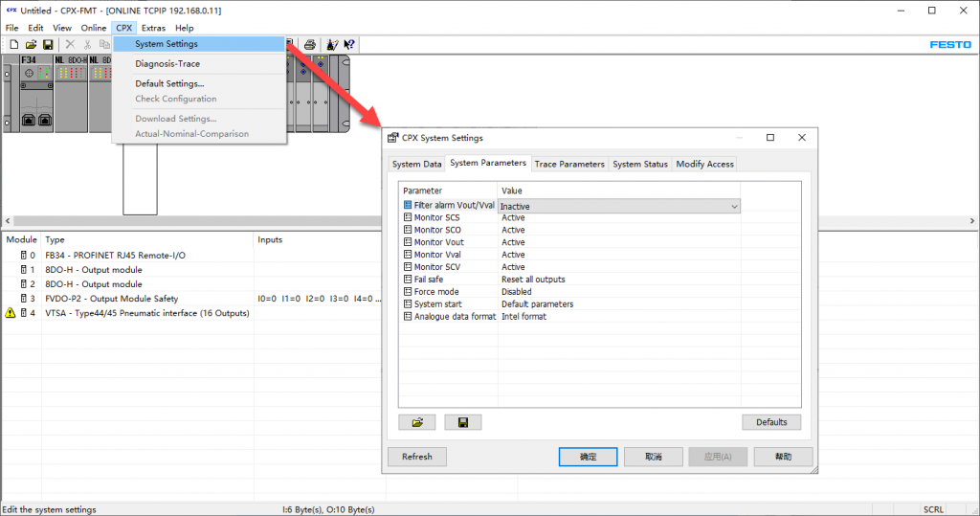Switch to the System Data tab
The width and height of the screenshot is (980, 516).
[417, 164]
